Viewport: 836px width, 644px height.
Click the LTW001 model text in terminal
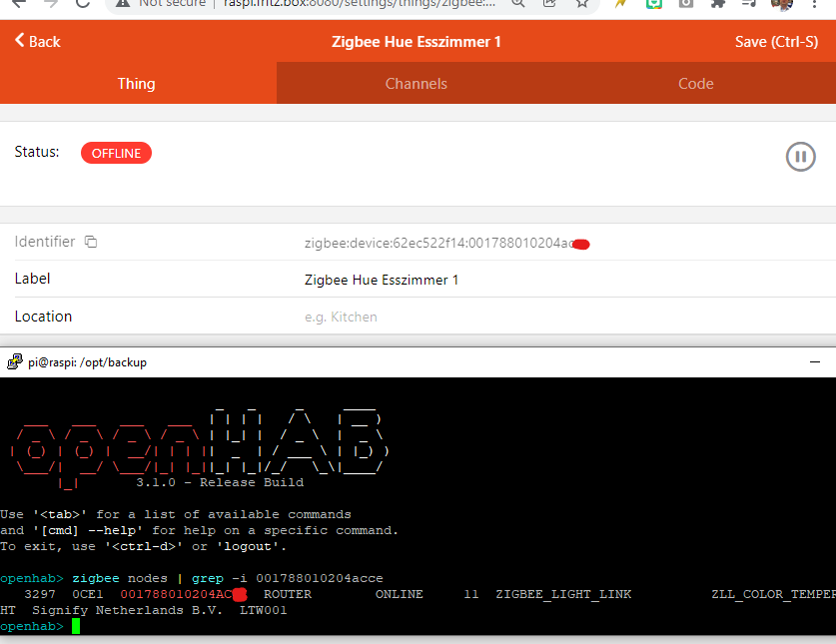264,610
